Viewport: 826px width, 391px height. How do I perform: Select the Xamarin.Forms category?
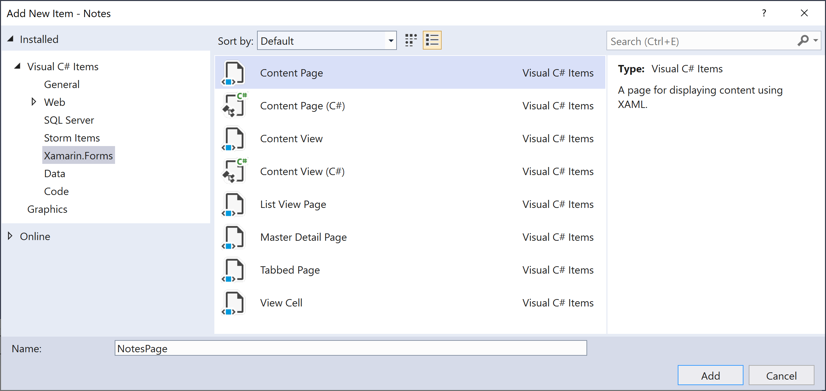tap(78, 156)
